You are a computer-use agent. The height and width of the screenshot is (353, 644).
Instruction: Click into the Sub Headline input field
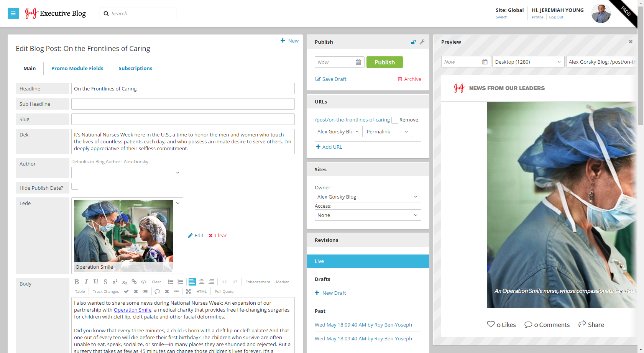[183, 104]
